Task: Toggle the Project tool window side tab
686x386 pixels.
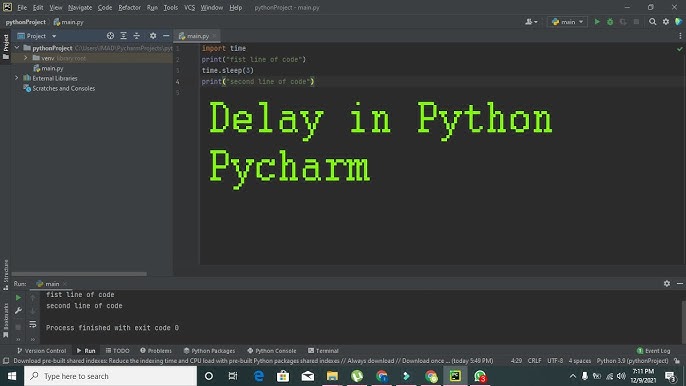Action: (x=6, y=46)
